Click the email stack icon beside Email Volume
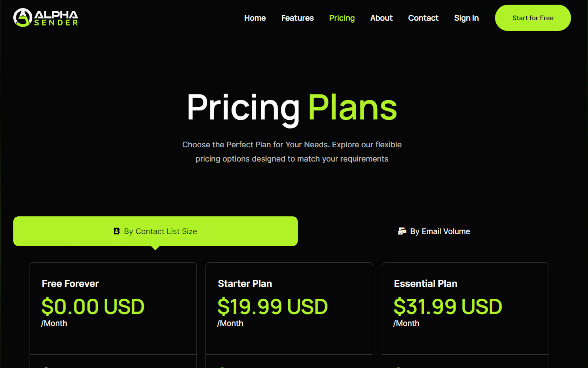 (402, 231)
